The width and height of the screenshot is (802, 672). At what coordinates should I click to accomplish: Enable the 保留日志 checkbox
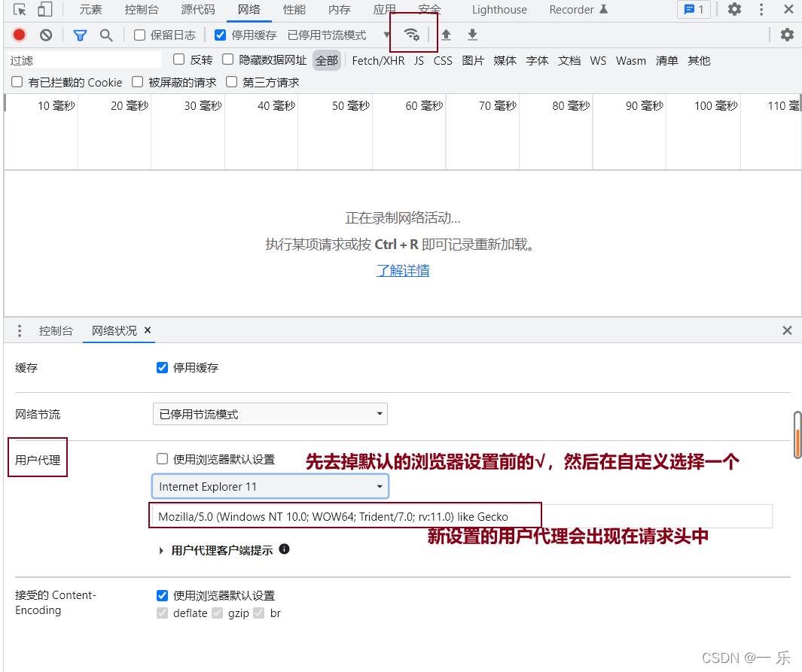[x=139, y=35]
